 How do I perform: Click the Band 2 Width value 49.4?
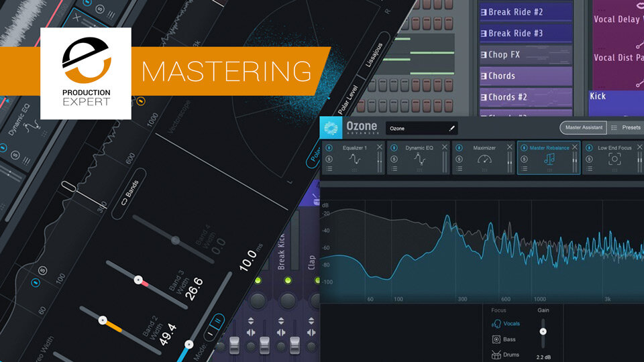coord(168,335)
